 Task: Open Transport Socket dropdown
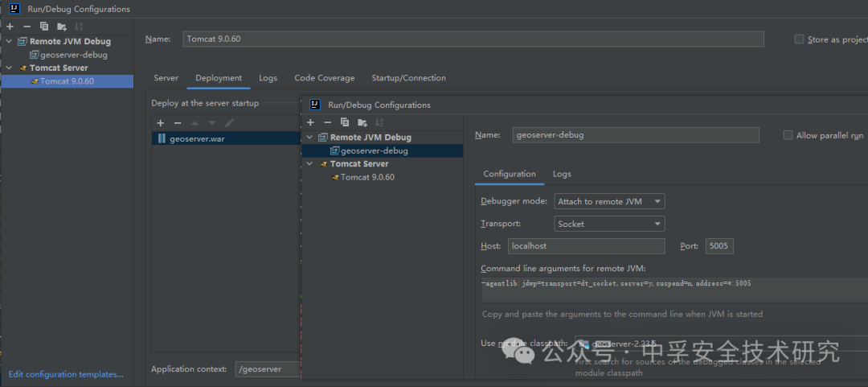(x=609, y=224)
